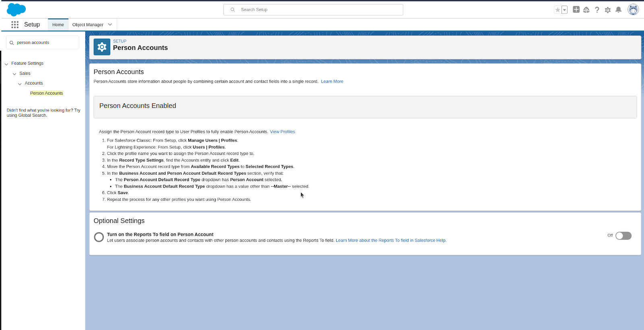Image resolution: width=644 pixels, height=330 pixels.
Task: Click the Quick Find box with person accounts
Action: (43, 42)
